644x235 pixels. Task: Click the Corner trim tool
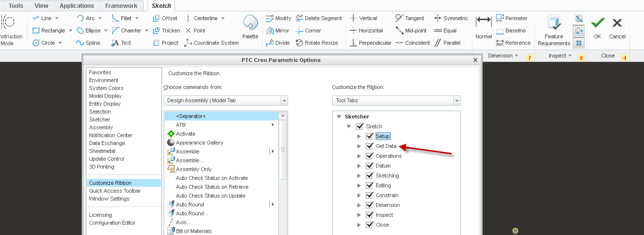(308, 30)
